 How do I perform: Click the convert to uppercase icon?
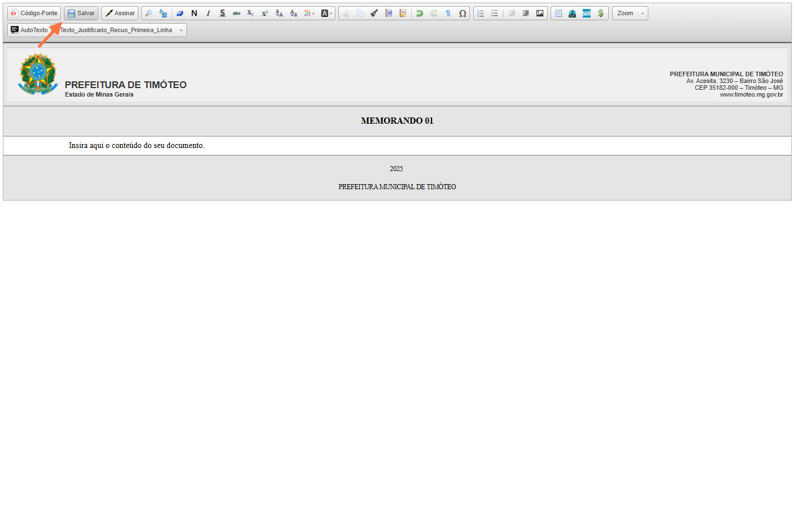279,13
